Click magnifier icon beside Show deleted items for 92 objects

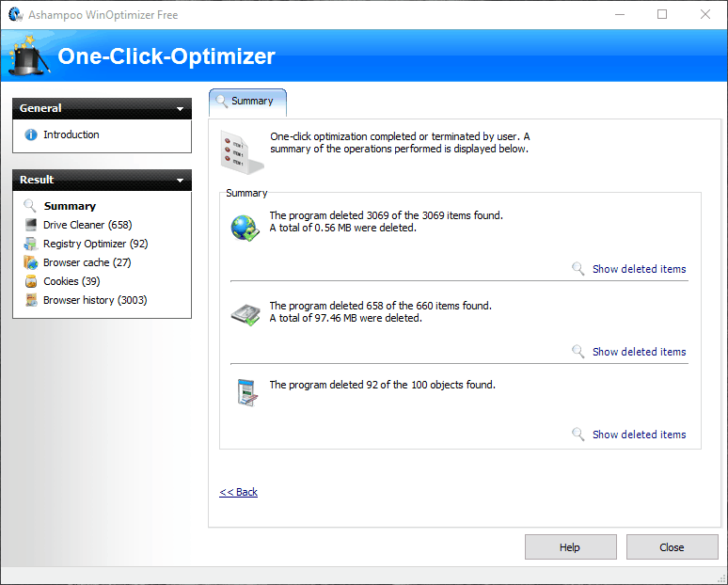pos(578,435)
